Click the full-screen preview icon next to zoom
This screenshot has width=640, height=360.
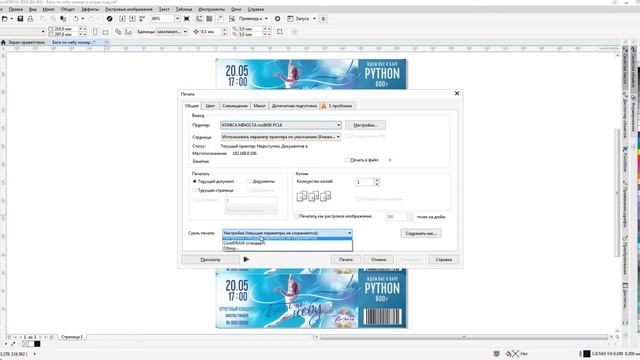187,19
